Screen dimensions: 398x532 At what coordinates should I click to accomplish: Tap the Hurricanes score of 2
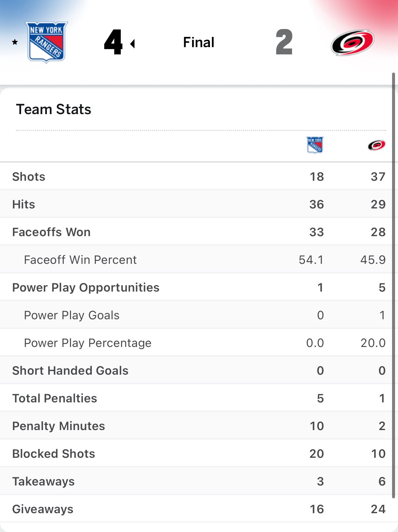coord(284,42)
